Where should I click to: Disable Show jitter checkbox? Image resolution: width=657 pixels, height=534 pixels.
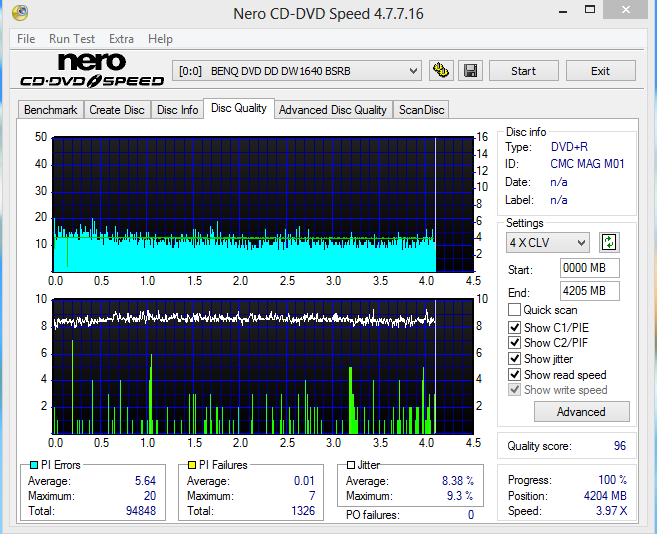click(514, 358)
